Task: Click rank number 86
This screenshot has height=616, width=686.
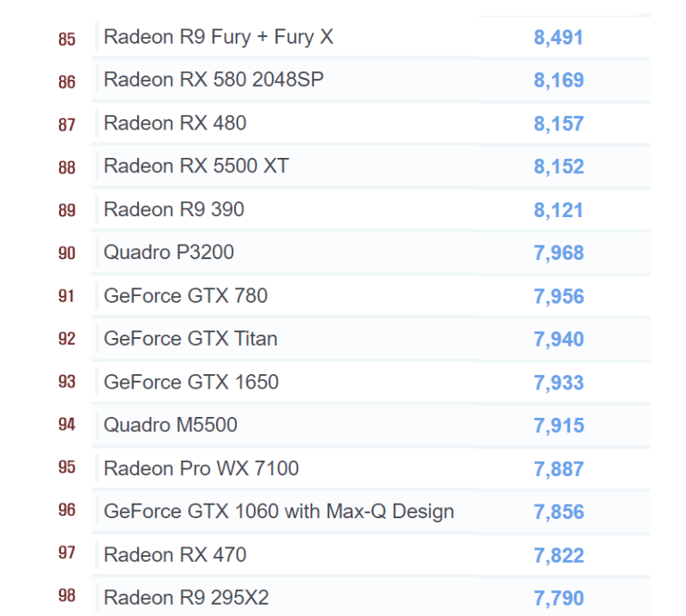Action: pyautogui.click(x=67, y=82)
